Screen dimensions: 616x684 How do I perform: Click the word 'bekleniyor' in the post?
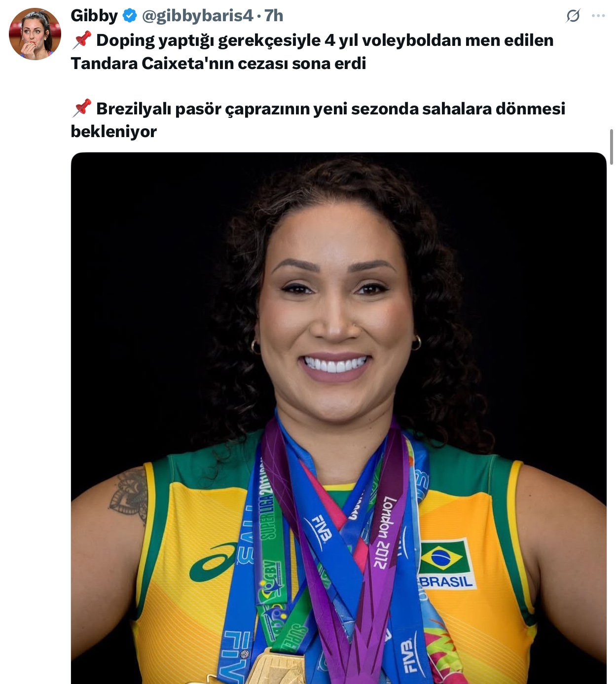[114, 131]
